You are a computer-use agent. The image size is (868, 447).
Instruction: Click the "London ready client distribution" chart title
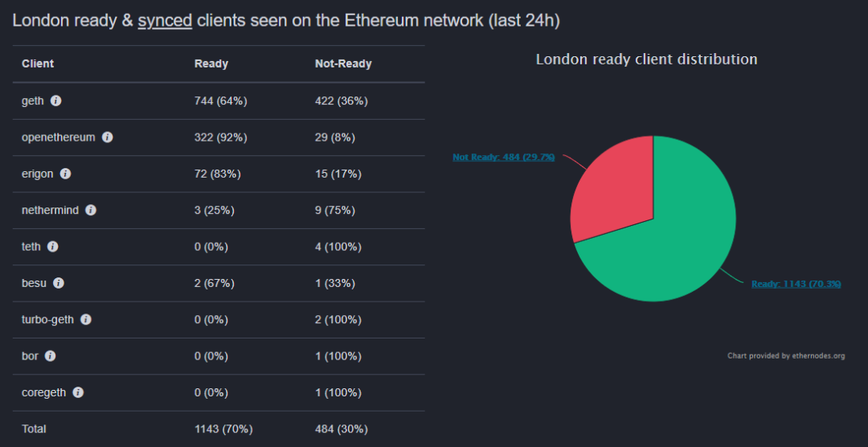646,59
